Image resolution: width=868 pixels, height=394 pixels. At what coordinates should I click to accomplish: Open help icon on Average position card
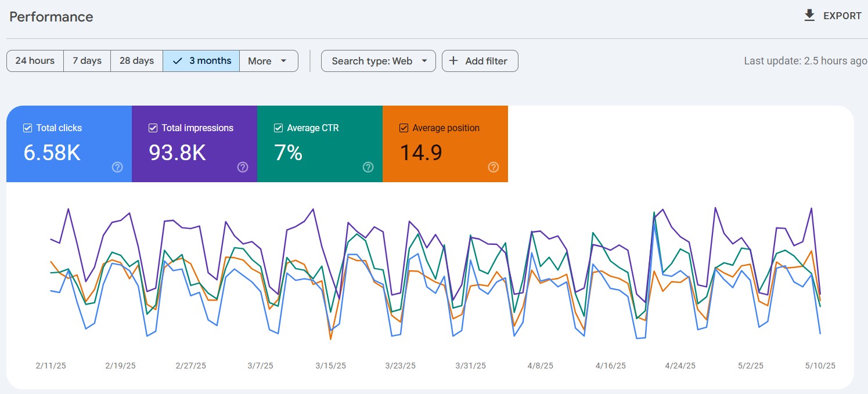[x=494, y=167]
